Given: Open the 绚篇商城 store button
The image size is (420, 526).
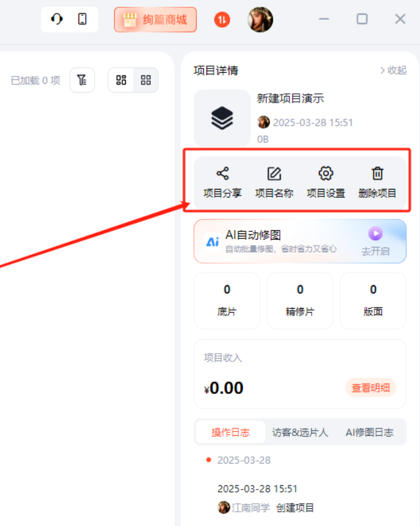Looking at the screenshot, I should click(156, 20).
